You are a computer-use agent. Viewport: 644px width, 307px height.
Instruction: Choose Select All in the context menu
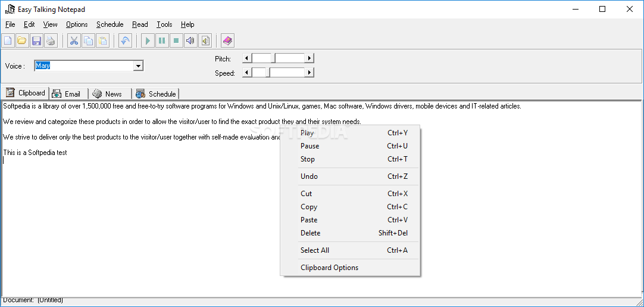[x=350, y=250]
